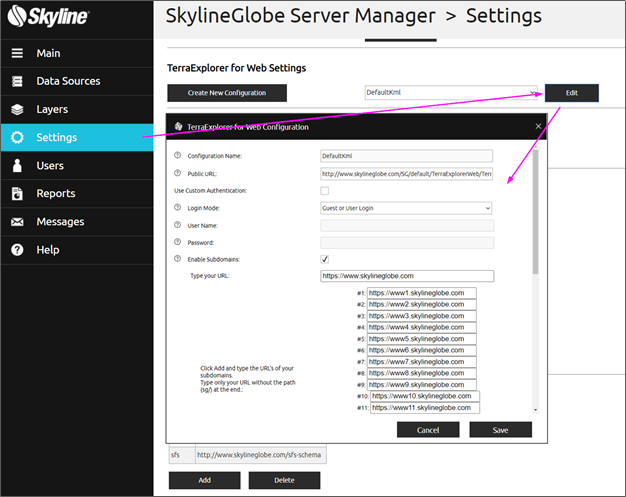Click the Main hamburger icon
This screenshot has width=626, height=497.
click(17, 53)
